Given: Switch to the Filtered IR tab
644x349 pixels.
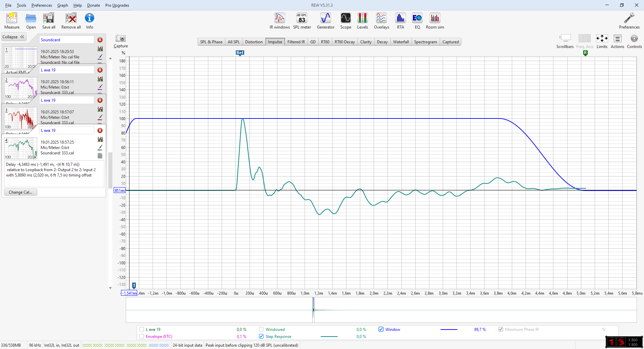Looking at the screenshot, I should [296, 42].
